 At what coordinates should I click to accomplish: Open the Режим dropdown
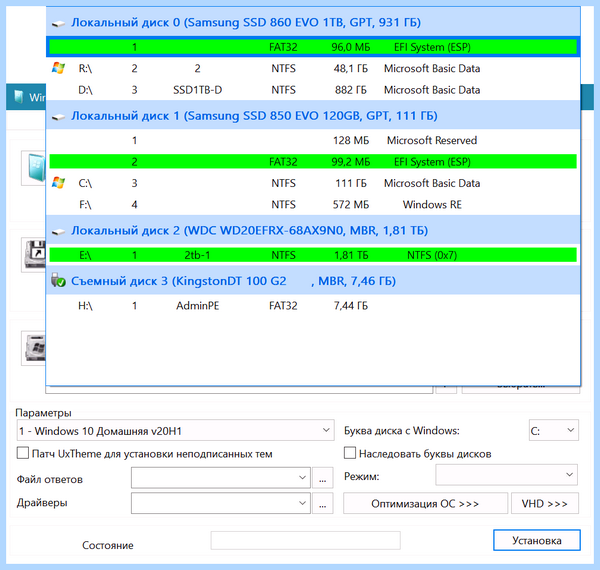507,475
